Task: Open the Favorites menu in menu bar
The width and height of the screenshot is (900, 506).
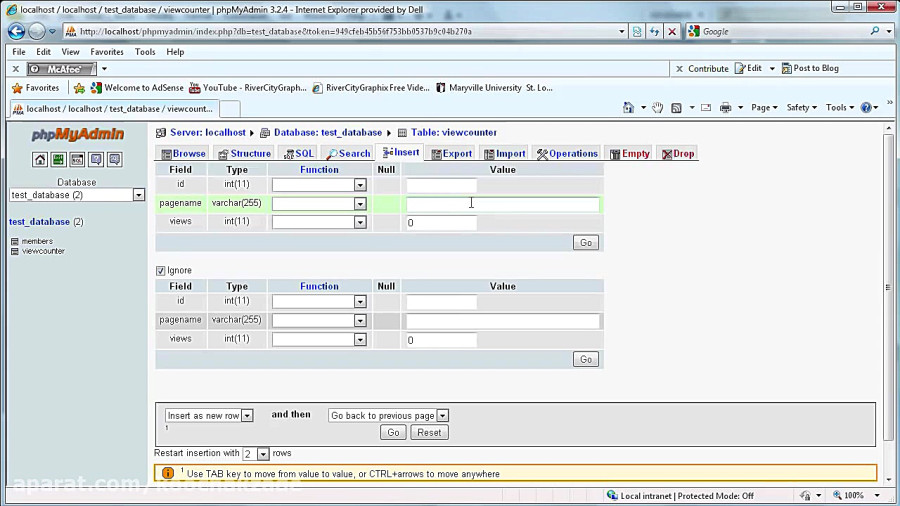Action: 107,52
